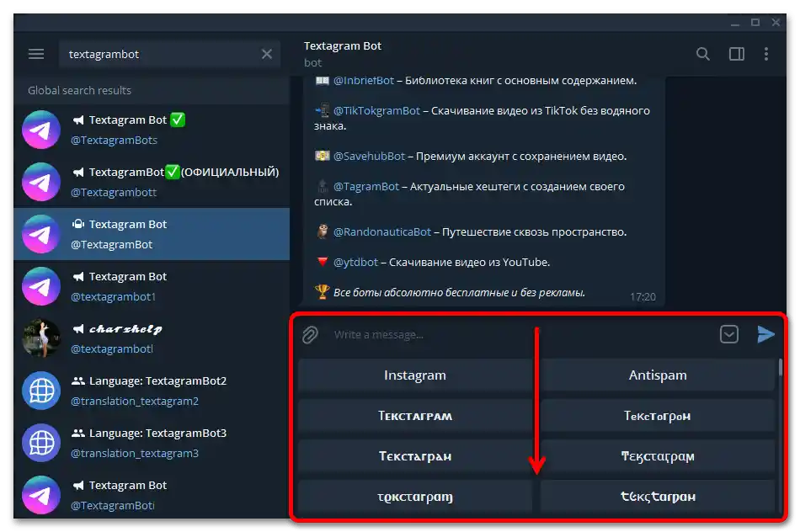Select the highlighted @TextagramBot chat
Screen dimensions: 800x532
tap(152, 234)
